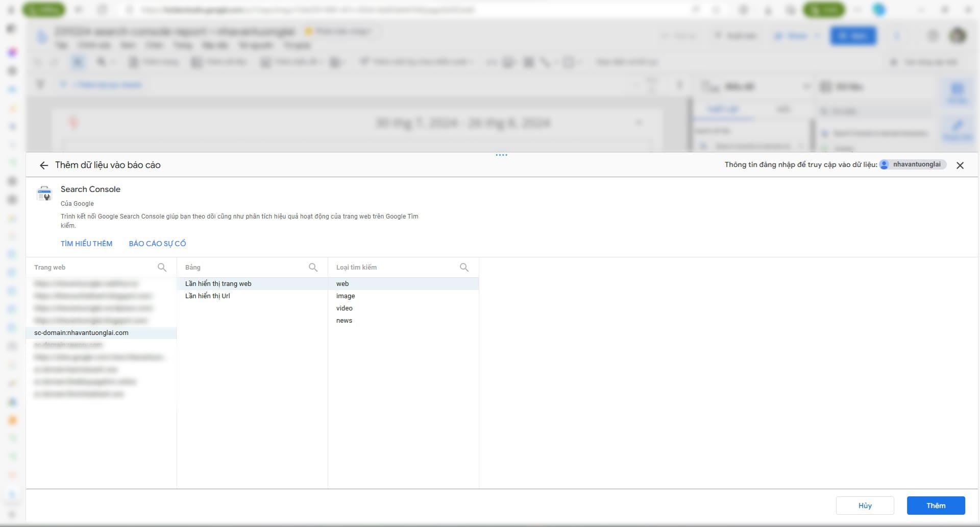Grab the panel handle dots at top

(x=501, y=155)
